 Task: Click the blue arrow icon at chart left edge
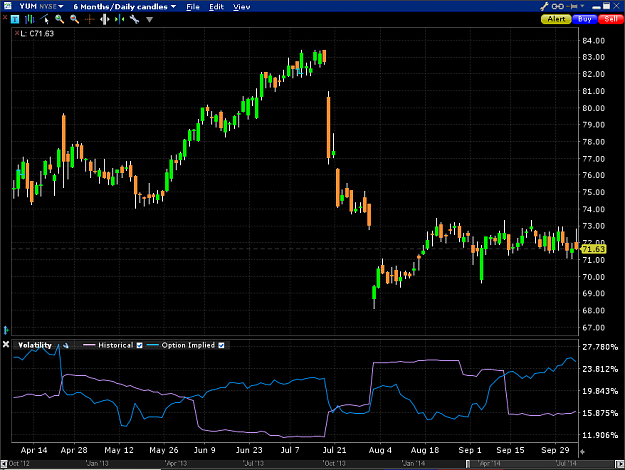pos(6,330)
